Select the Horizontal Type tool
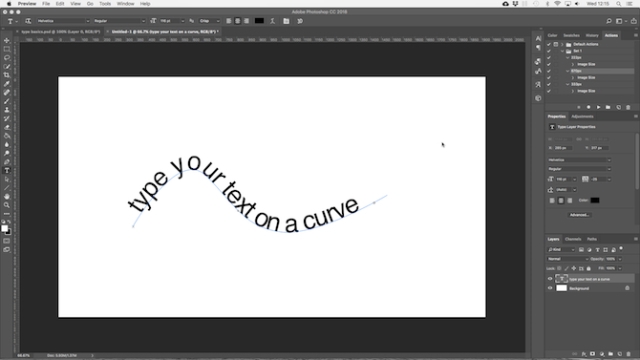640x360 pixels. [x=7, y=171]
